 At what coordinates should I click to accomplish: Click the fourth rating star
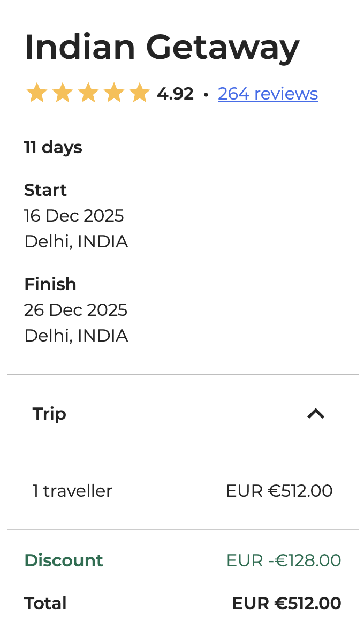[113, 93]
